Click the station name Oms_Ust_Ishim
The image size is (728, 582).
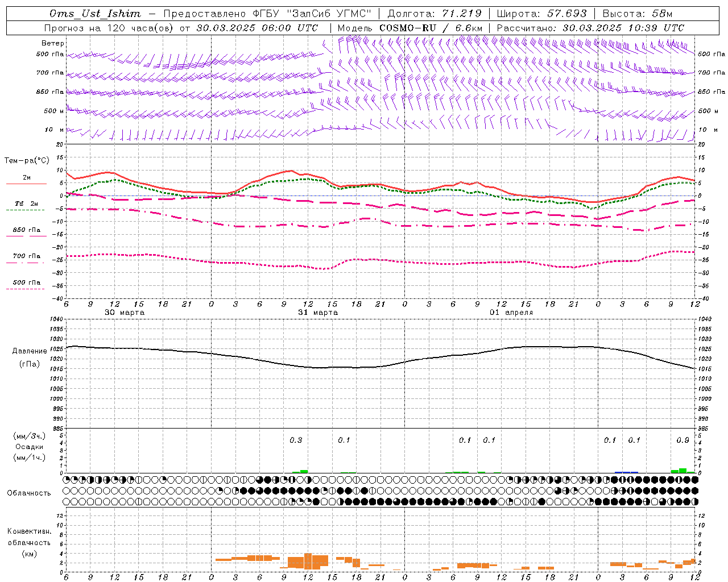coord(95,14)
